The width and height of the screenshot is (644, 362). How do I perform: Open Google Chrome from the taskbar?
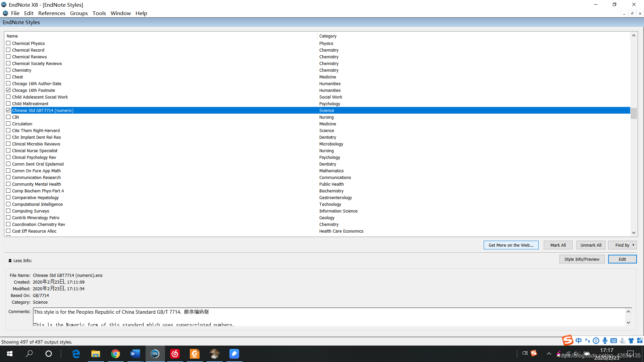[x=115, y=354]
